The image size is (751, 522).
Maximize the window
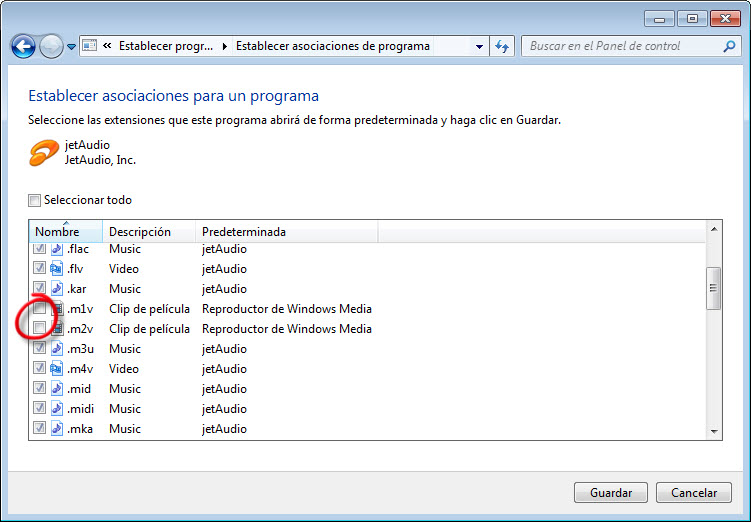(692, 19)
